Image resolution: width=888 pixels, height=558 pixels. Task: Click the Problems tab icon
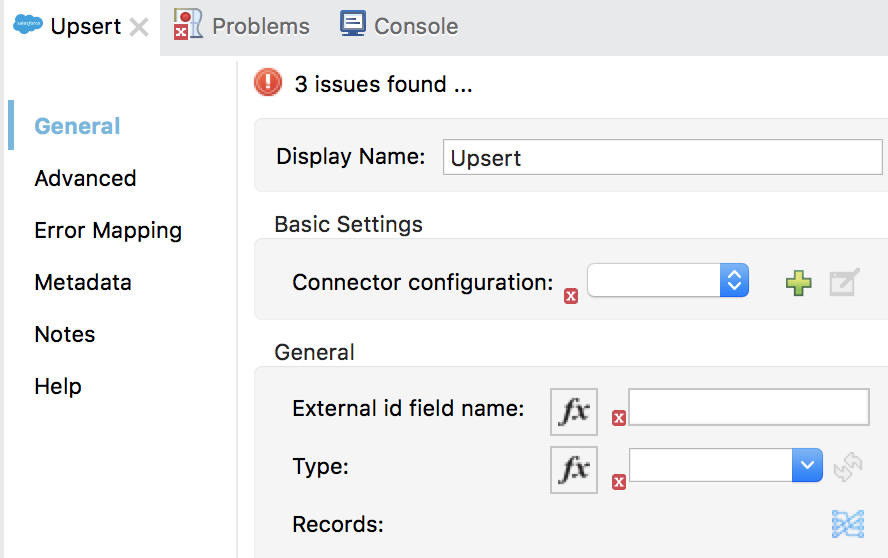(x=187, y=24)
